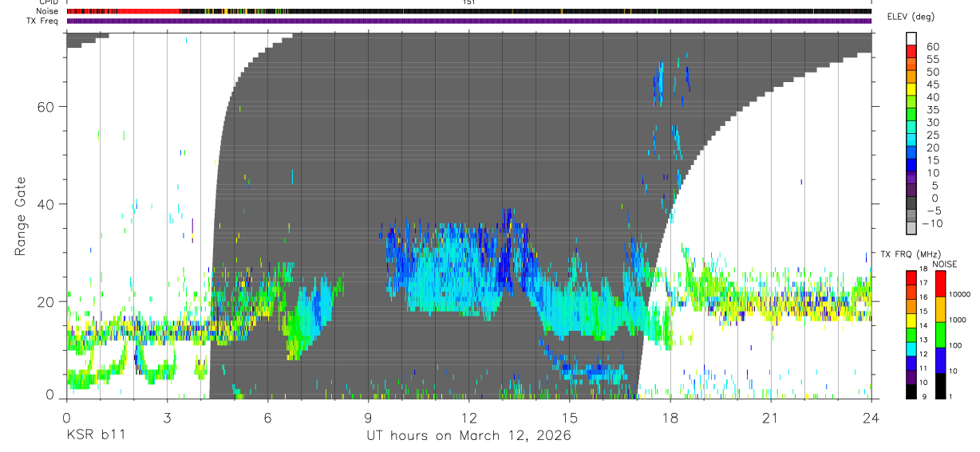This screenshot has width=980, height=452.
Task: Click the '20' tick label on the Range Gate axis
Action: pyautogui.click(x=45, y=301)
